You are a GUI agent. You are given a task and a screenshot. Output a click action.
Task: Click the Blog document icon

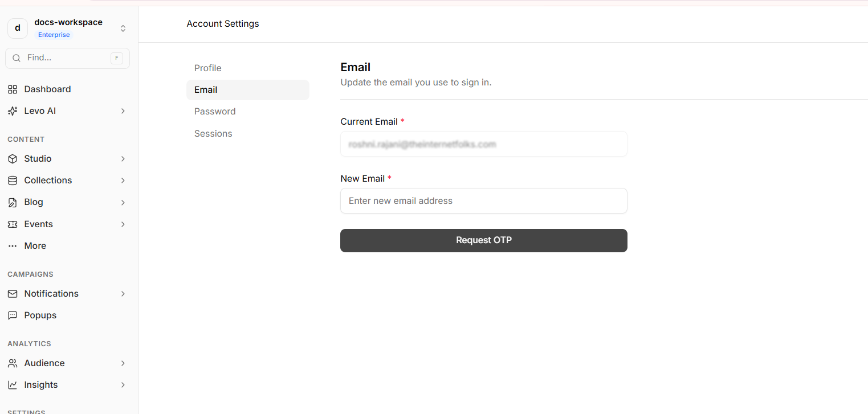[x=13, y=202]
